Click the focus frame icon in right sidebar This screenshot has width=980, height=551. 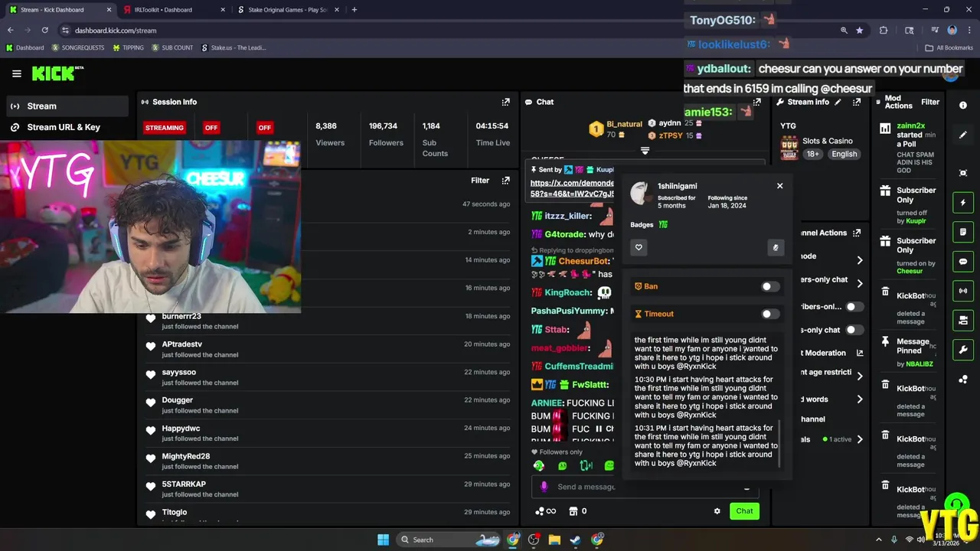pos(963,173)
